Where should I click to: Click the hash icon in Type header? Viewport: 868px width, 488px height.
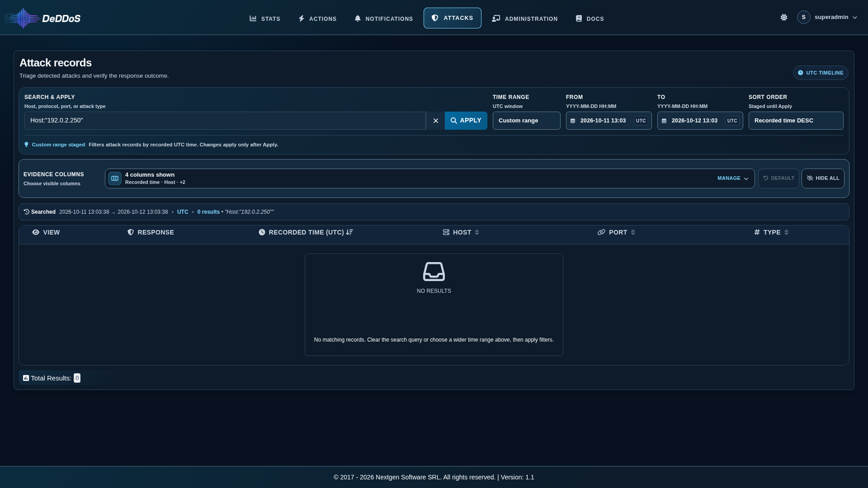pyautogui.click(x=757, y=232)
